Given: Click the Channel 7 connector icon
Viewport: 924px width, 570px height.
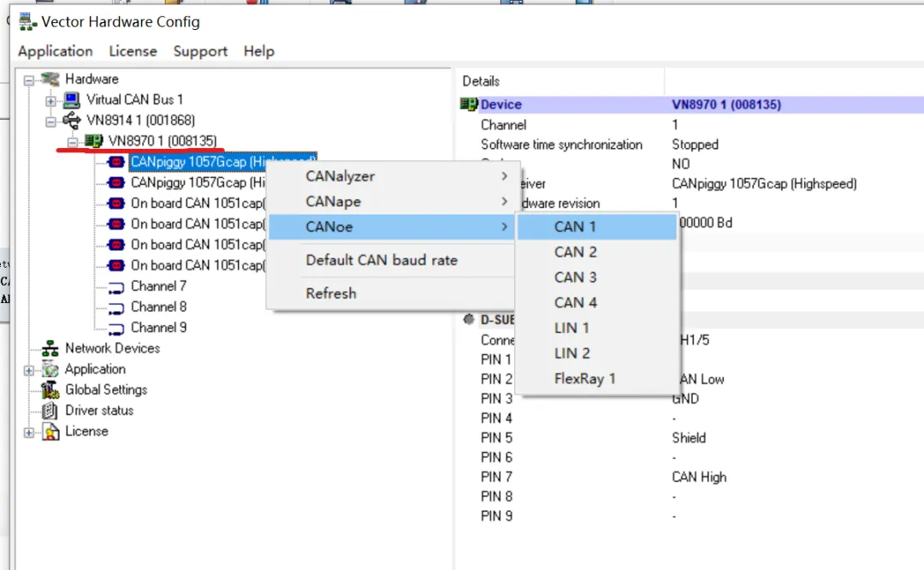Looking at the screenshot, I should coord(116,287).
